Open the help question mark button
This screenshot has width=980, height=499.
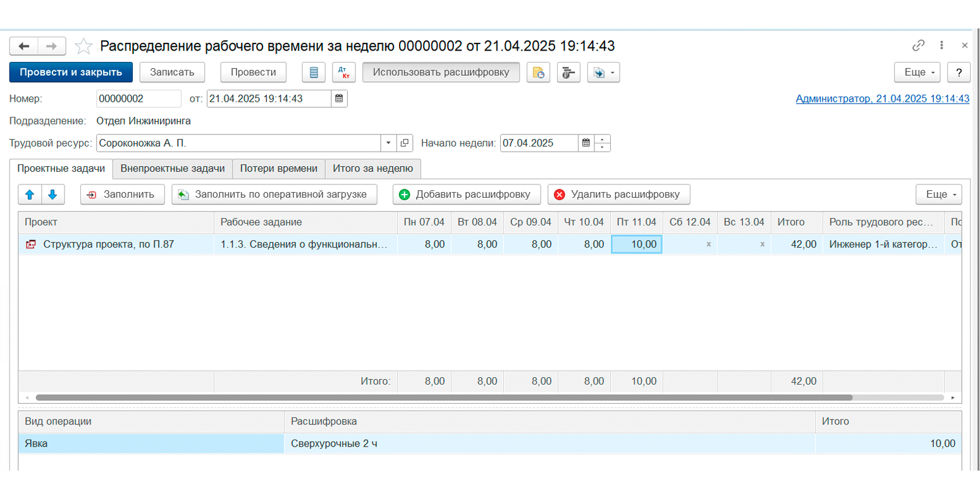959,72
